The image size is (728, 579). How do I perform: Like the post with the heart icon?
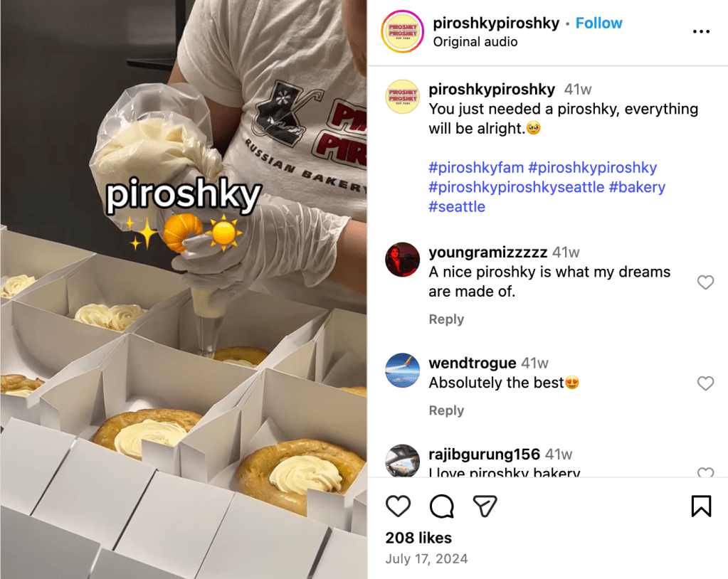(x=398, y=506)
